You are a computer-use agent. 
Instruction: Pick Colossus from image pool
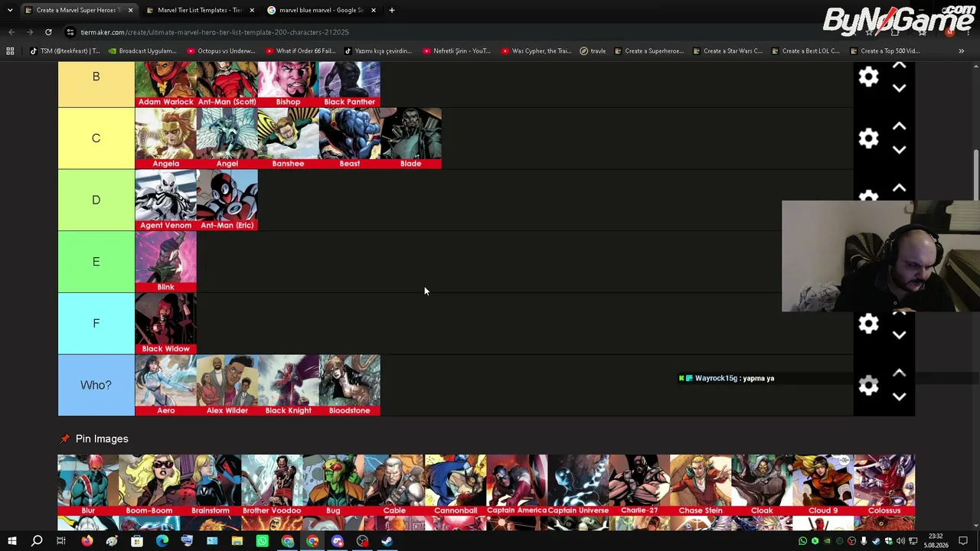click(x=884, y=485)
